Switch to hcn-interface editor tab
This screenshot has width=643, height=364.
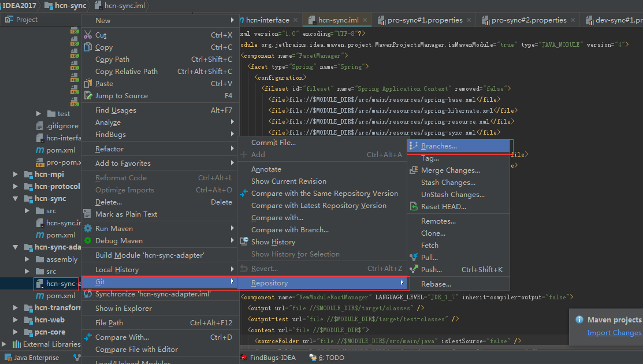tap(267, 20)
